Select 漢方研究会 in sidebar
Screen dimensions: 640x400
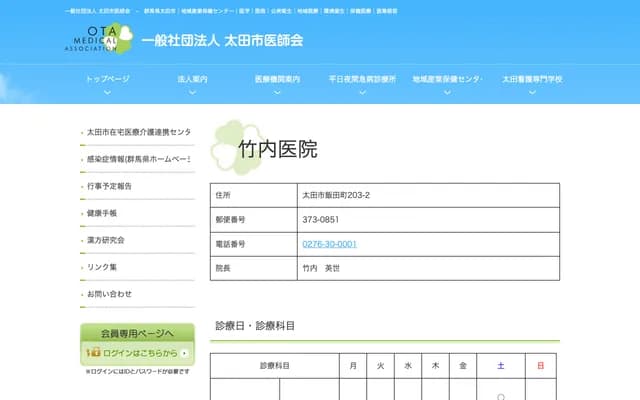106,240
